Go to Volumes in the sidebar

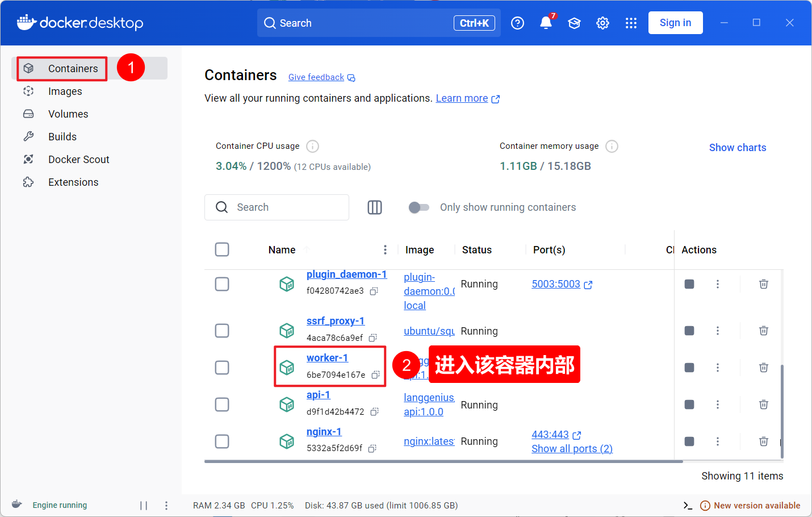(90, 114)
